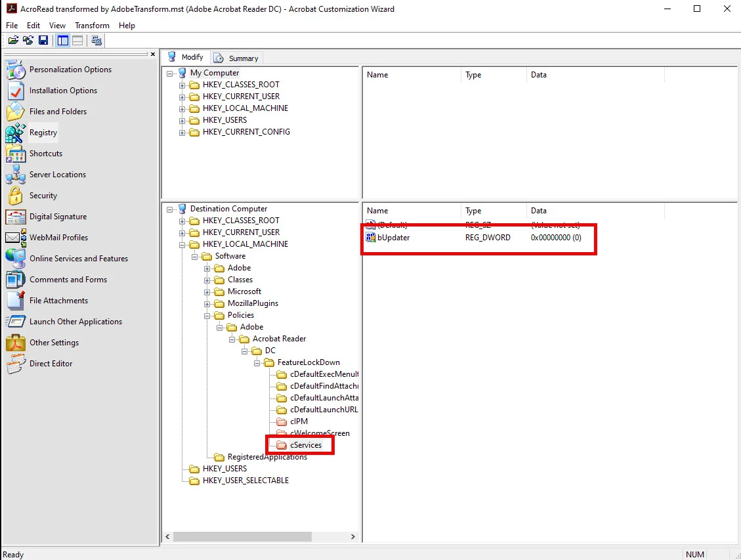Select HKEY_USER_SELECTABLE in destination tree
The image size is (741, 560).
click(x=245, y=481)
